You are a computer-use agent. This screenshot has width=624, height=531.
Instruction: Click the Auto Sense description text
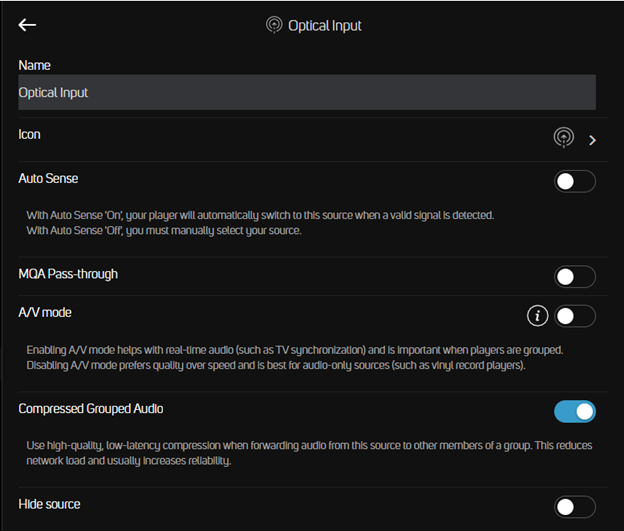point(260,223)
